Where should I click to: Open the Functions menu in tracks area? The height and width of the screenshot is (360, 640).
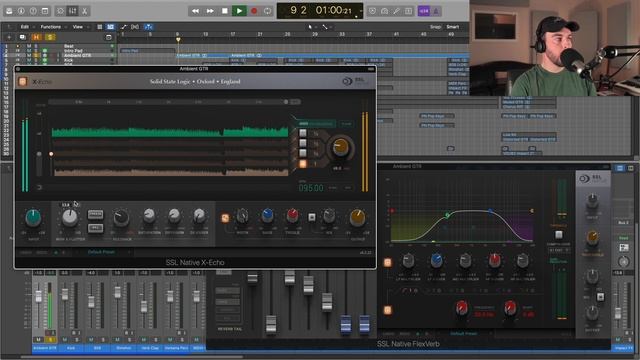[51, 27]
